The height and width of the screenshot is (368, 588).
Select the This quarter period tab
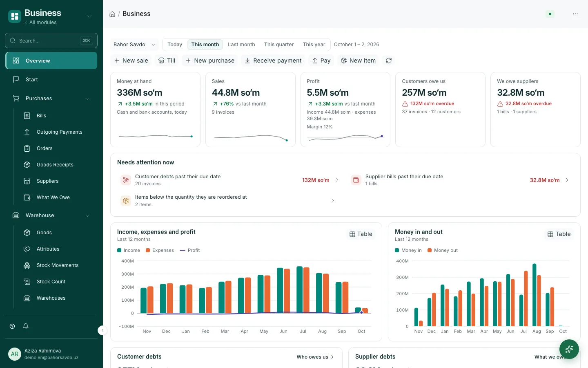coord(279,45)
